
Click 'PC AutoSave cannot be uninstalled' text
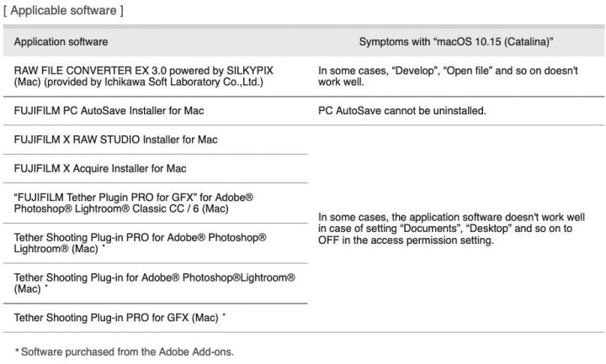(x=402, y=111)
